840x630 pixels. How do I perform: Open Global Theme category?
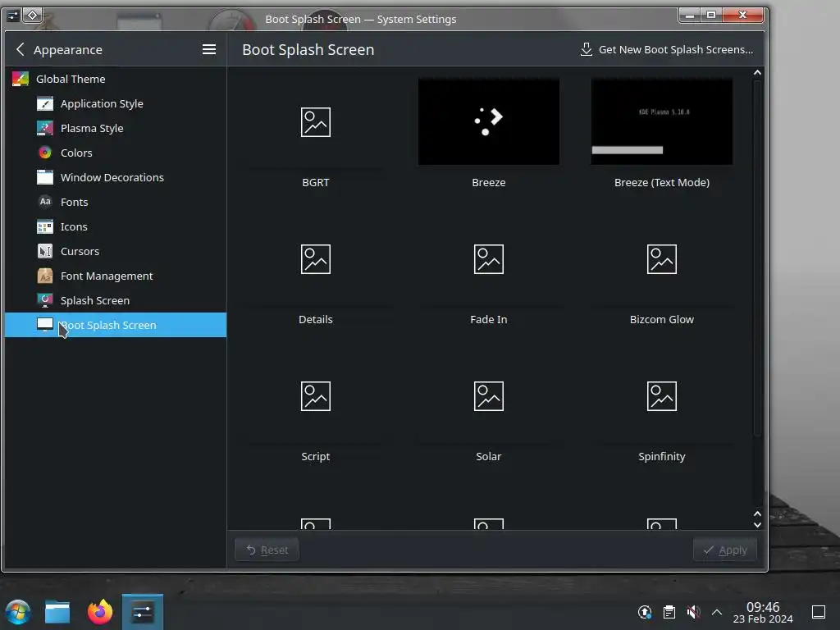click(115, 79)
